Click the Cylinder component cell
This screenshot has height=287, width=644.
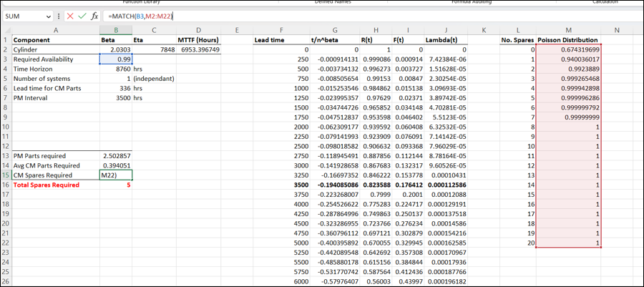coord(55,49)
